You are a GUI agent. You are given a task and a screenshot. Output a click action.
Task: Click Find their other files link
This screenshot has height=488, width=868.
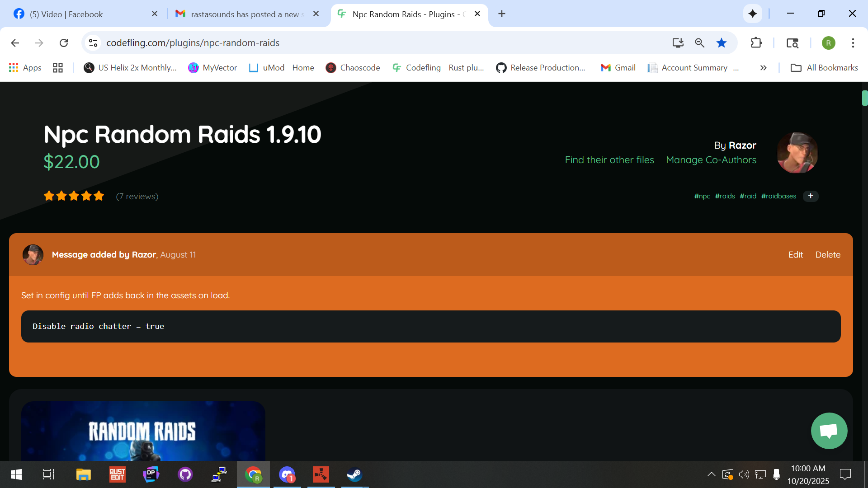click(x=609, y=160)
